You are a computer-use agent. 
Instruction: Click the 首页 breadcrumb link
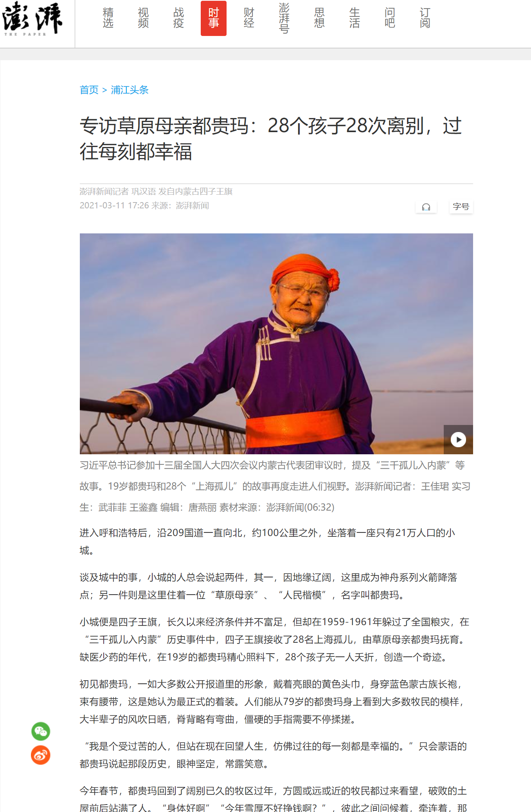(x=89, y=90)
